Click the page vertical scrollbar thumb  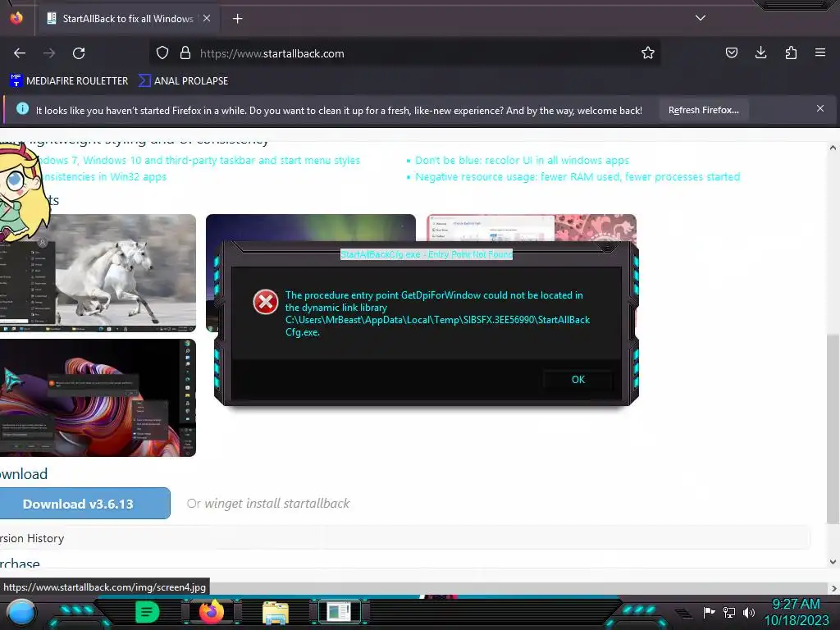(833, 428)
